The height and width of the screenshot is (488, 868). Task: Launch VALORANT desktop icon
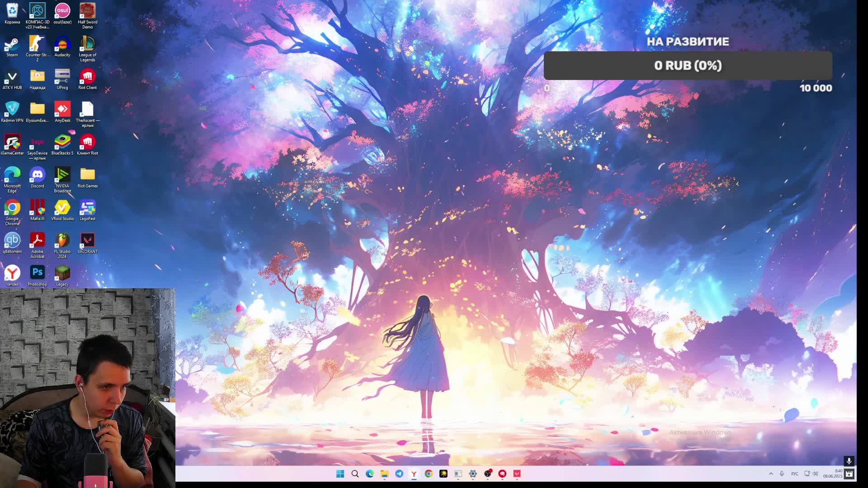point(87,243)
